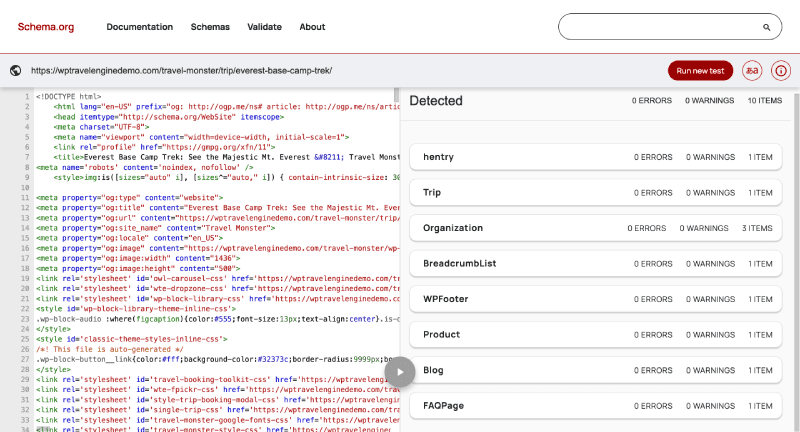The height and width of the screenshot is (432, 800).
Task: Open the Documentation menu
Action: pyautogui.click(x=139, y=27)
